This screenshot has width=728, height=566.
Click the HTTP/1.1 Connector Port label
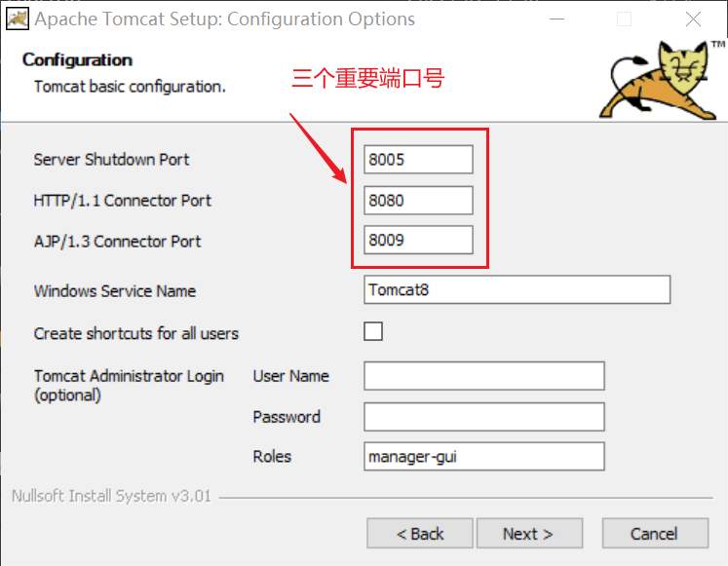pos(122,201)
